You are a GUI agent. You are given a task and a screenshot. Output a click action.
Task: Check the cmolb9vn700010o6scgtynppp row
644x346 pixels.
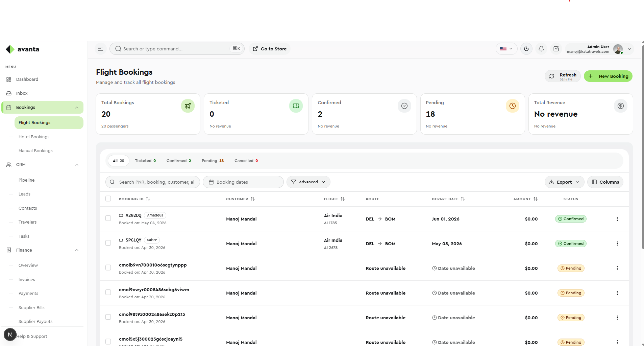[108, 268]
